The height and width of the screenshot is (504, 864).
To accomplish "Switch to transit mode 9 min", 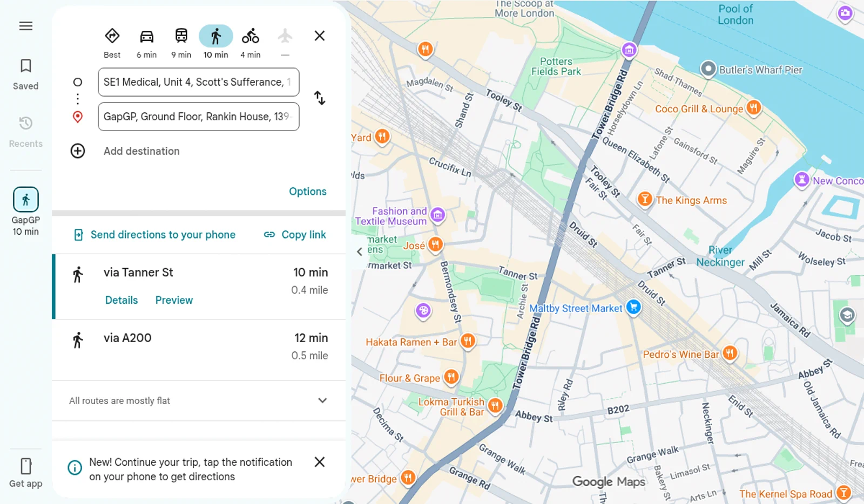I will pos(181,43).
